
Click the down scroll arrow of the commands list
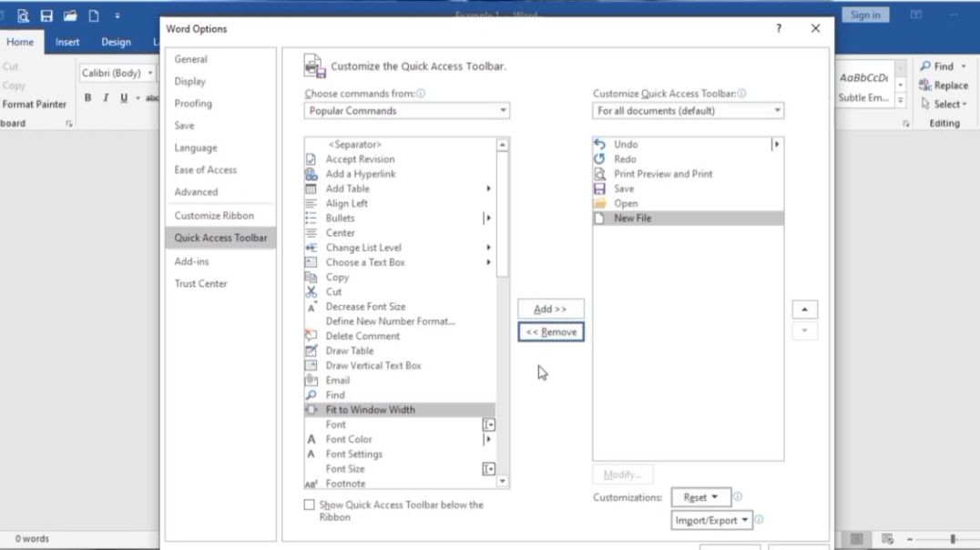(x=501, y=483)
